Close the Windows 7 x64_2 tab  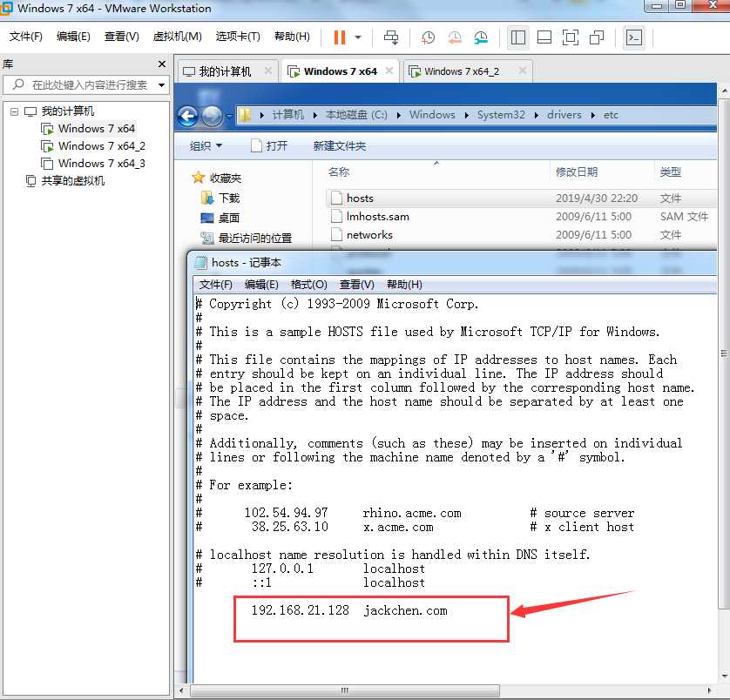[523, 71]
